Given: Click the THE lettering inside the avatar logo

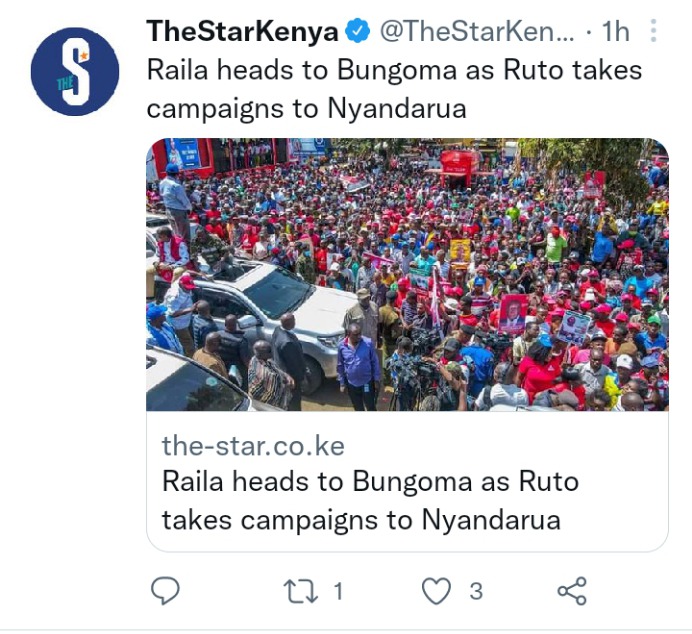Looking at the screenshot, I should pyautogui.click(x=65, y=83).
